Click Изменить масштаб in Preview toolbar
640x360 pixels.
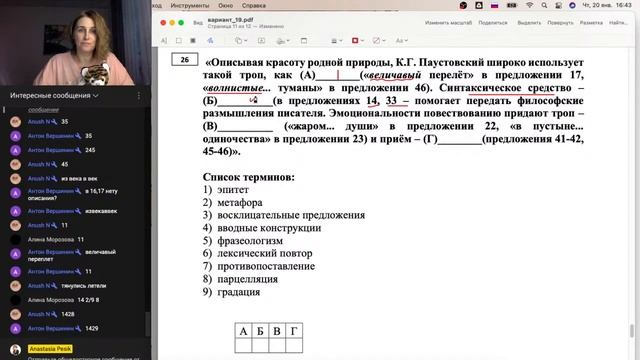click(x=448, y=23)
